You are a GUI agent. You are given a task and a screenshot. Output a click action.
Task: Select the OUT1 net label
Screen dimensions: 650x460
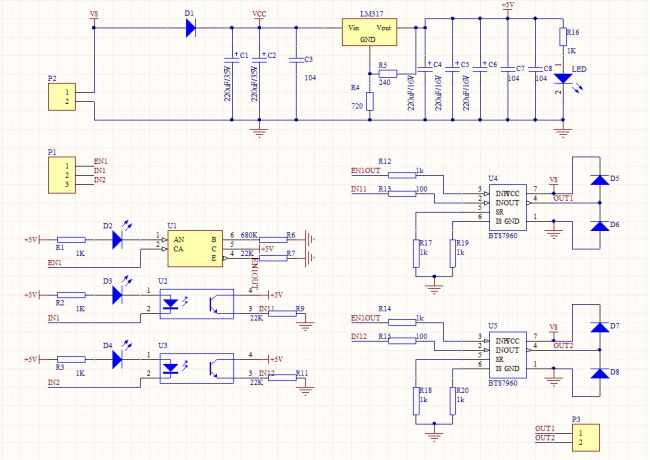(x=563, y=198)
